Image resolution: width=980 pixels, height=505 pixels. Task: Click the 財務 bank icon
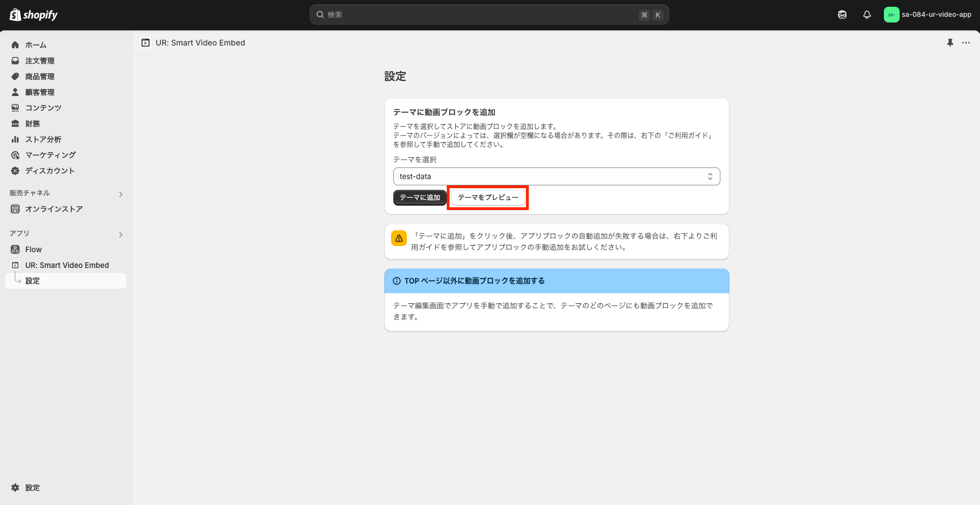15,124
